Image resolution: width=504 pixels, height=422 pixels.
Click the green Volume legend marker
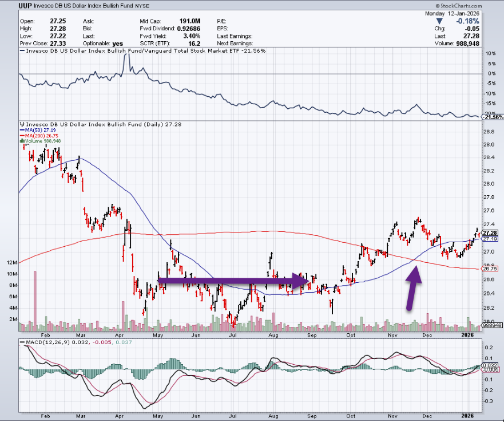[x=21, y=141]
